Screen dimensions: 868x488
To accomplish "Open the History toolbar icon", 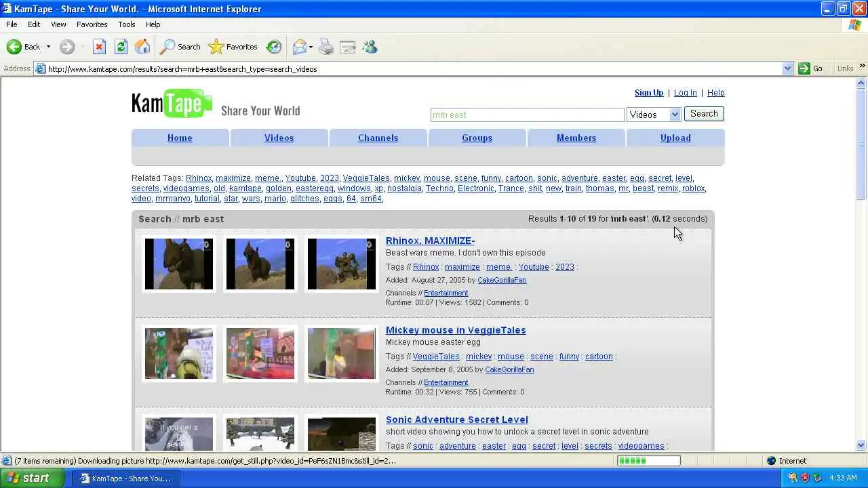I will (x=274, y=47).
